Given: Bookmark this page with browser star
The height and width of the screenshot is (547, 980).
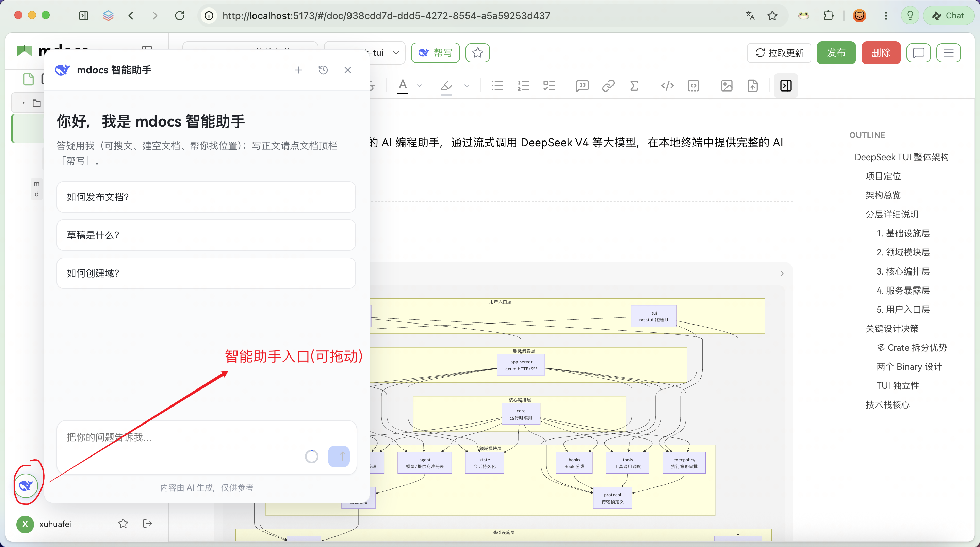Looking at the screenshot, I should (x=772, y=16).
